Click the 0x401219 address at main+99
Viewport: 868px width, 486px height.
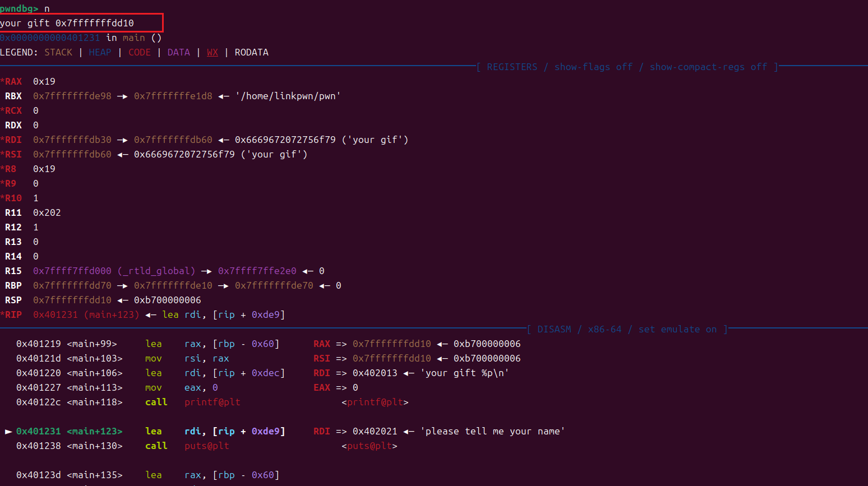39,344
